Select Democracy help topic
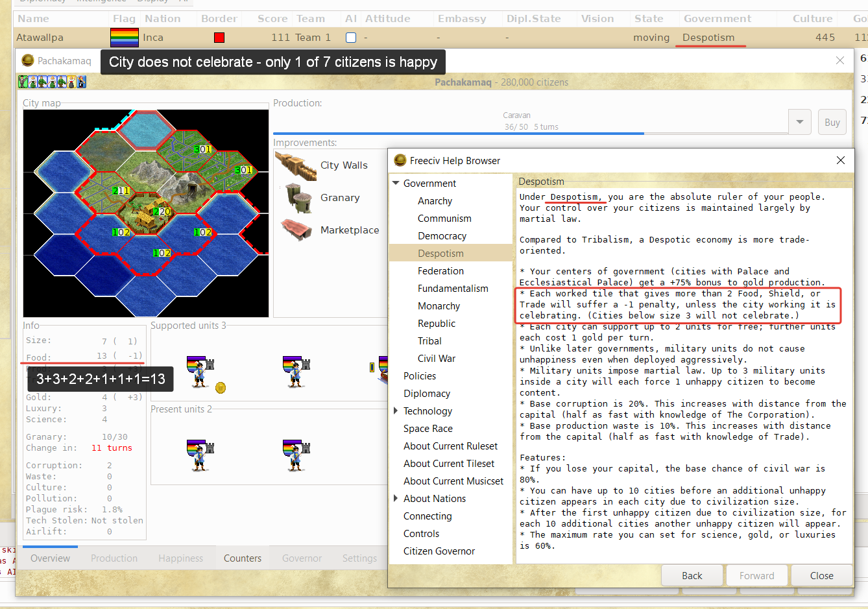The height and width of the screenshot is (609, 868). pyautogui.click(x=442, y=236)
